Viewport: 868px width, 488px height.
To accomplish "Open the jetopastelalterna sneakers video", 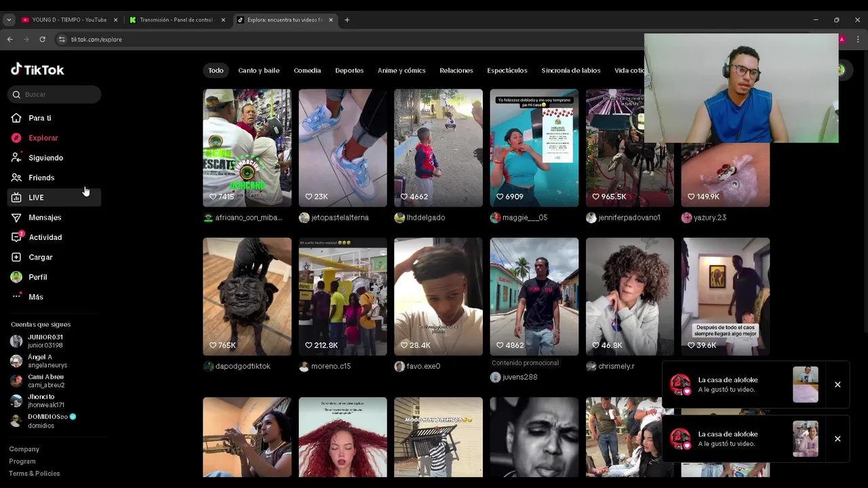I will point(342,148).
